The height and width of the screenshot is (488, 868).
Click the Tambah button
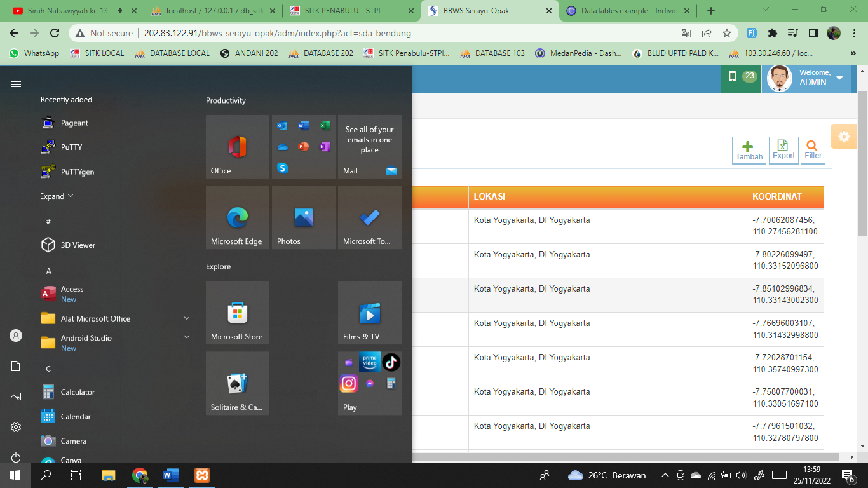coord(749,151)
